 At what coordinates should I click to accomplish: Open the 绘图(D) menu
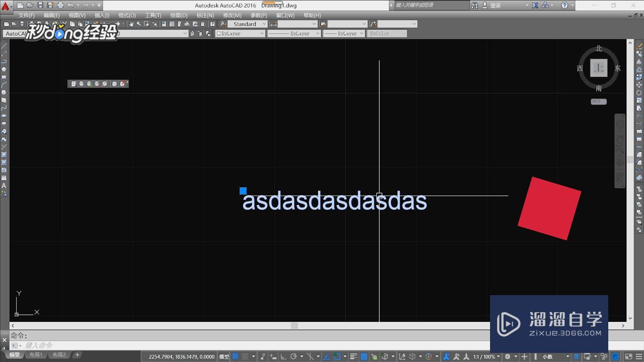pyautogui.click(x=179, y=16)
